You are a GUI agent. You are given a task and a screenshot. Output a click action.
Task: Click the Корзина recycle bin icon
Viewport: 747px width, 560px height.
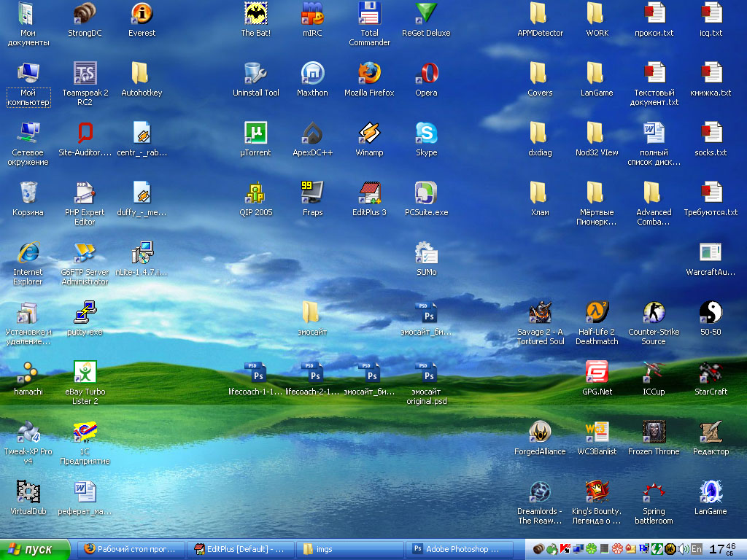pyautogui.click(x=28, y=193)
